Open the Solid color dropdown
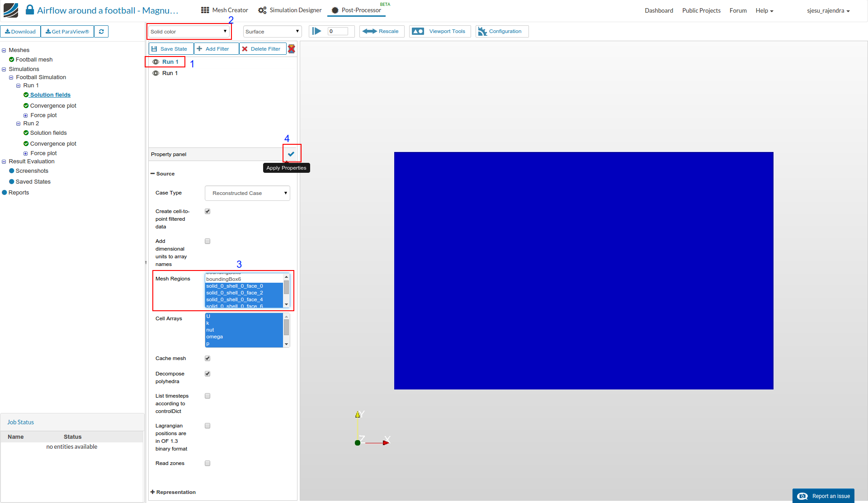The height and width of the screenshot is (503, 868). (x=189, y=32)
